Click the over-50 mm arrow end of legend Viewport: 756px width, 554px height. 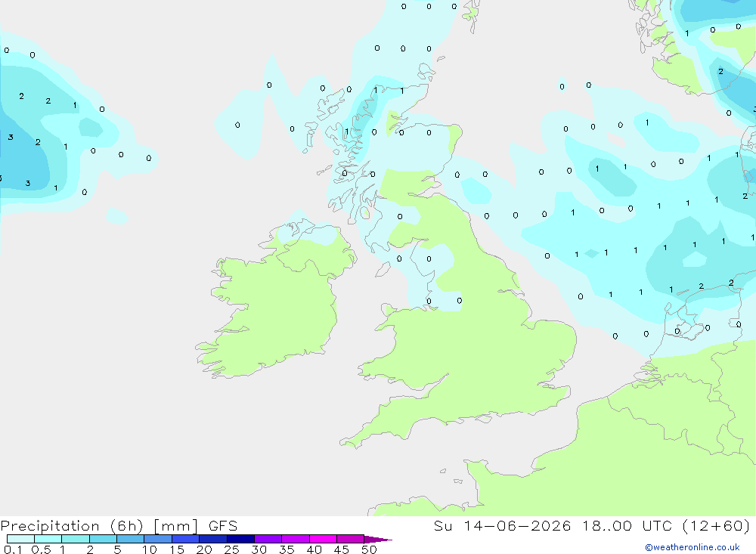[x=378, y=539]
